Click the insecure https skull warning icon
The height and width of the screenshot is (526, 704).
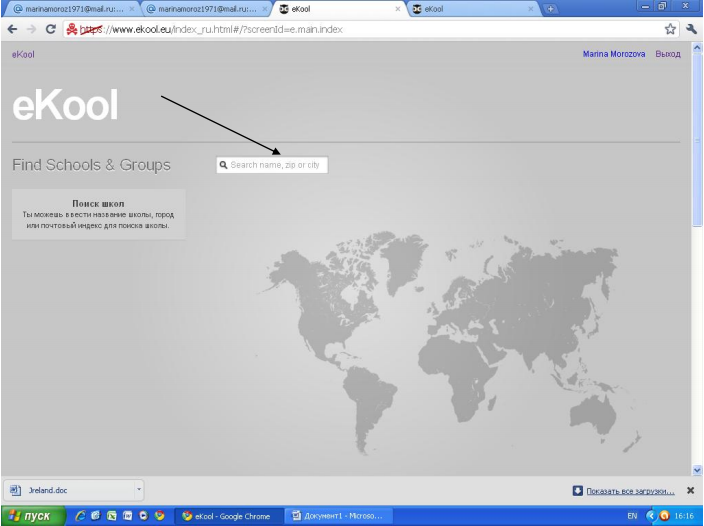click(x=71, y=30)
